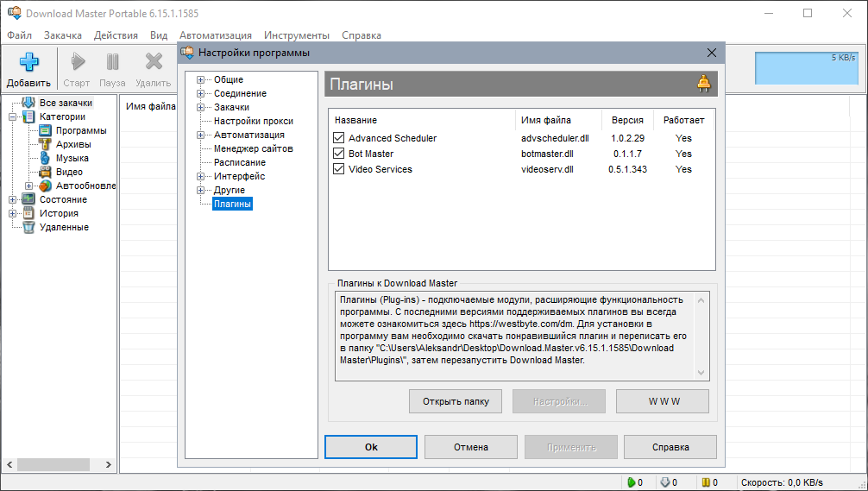Click right arrow of left panel scrollbar

tap(109, 464)
